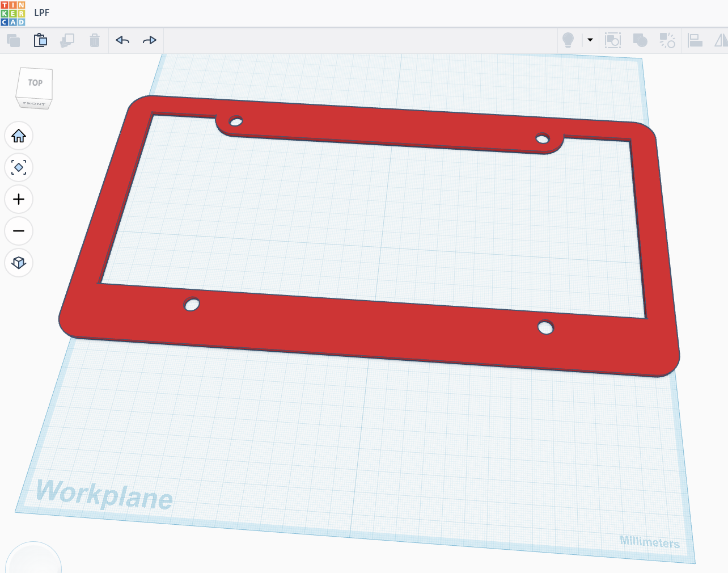This screenshot has width=728, height=573.
Task: Click the Align tool icon
Action: pyautogui.click(x=695, y=40)
